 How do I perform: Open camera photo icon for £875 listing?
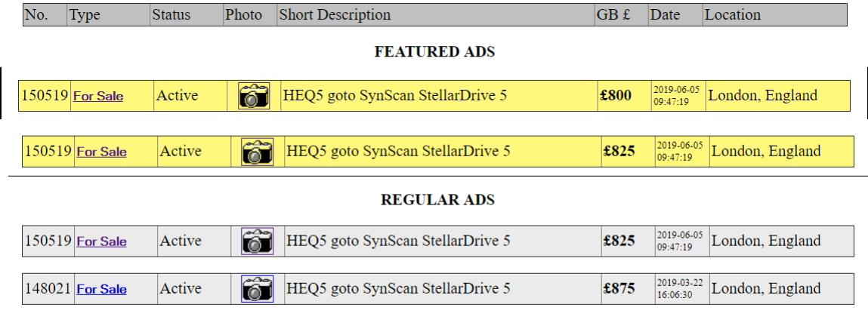[258, 289]
